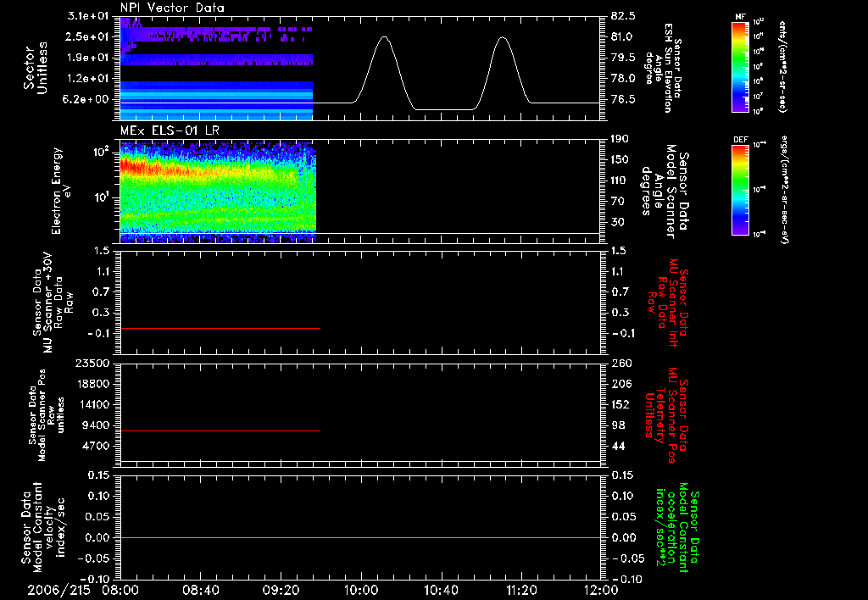
Task: Click the "98" telemetry tick value
Action: click(x=617, y=425)
